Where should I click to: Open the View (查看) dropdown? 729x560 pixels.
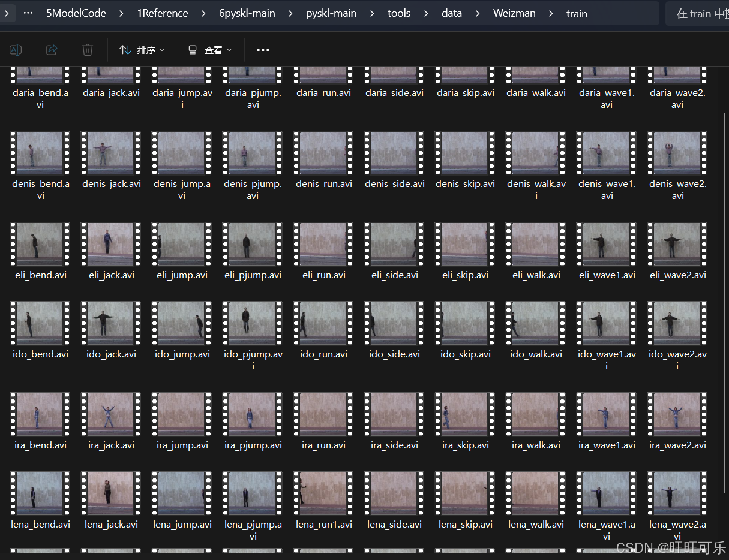pyautogui.click(x=210, y=50)
